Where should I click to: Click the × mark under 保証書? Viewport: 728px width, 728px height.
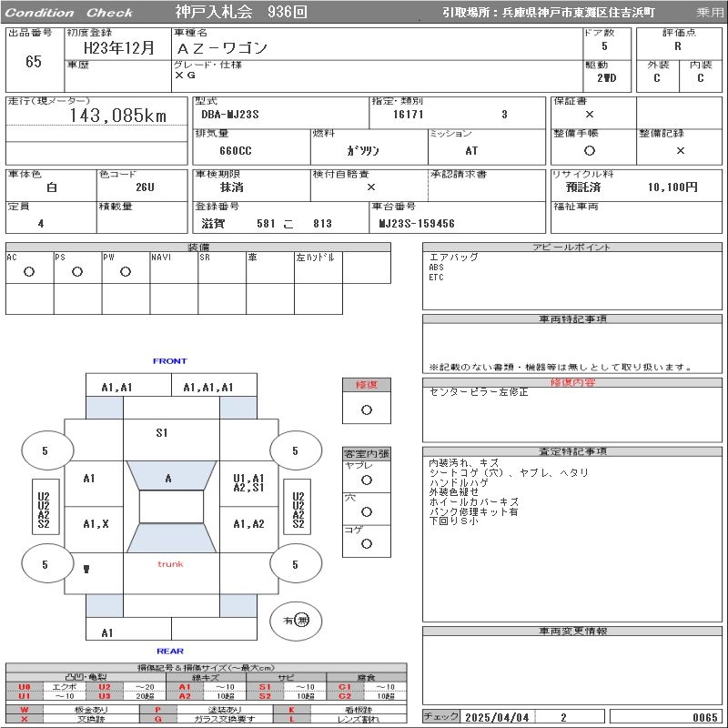pos(590,115)
